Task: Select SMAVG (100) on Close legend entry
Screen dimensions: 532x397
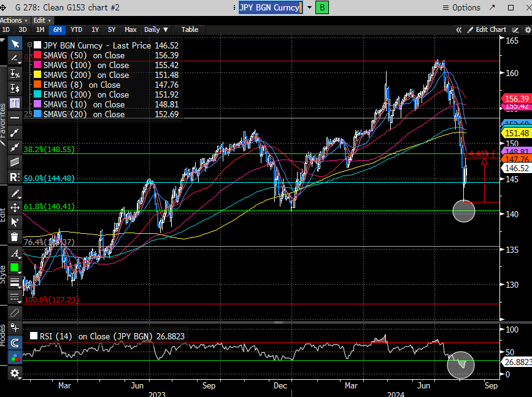Action: pos(86,65)
